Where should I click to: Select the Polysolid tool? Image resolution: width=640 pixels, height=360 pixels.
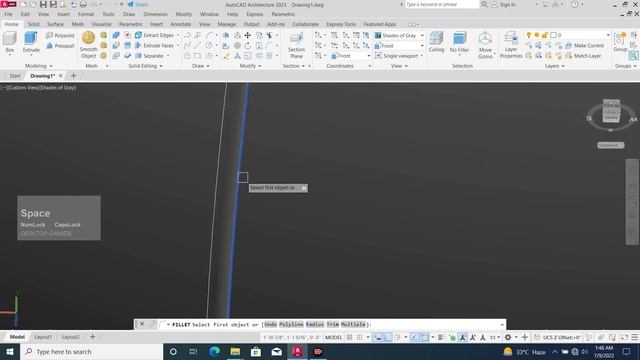[60, 36]
